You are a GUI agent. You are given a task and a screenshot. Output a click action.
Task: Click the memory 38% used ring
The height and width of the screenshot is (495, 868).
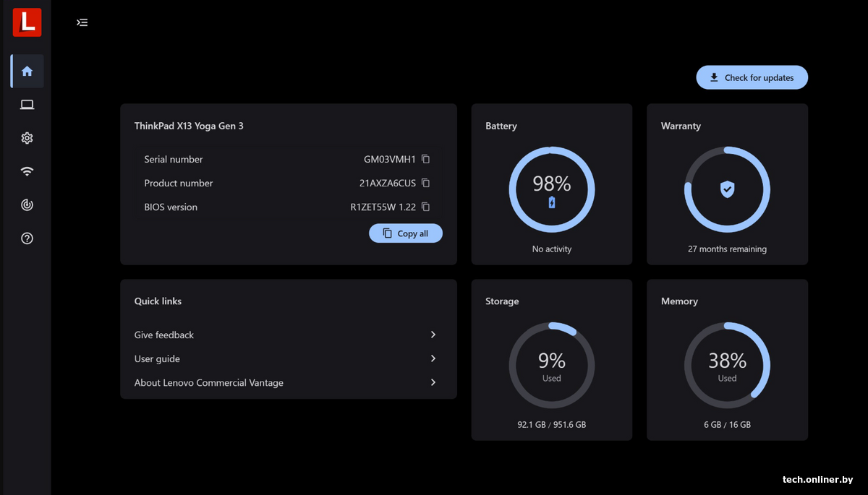[x=727, y=365]
